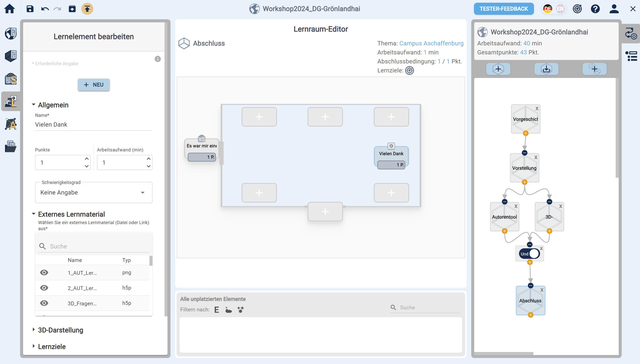
Task: Increase the Punkte value stepper
Action: point(87,159)
